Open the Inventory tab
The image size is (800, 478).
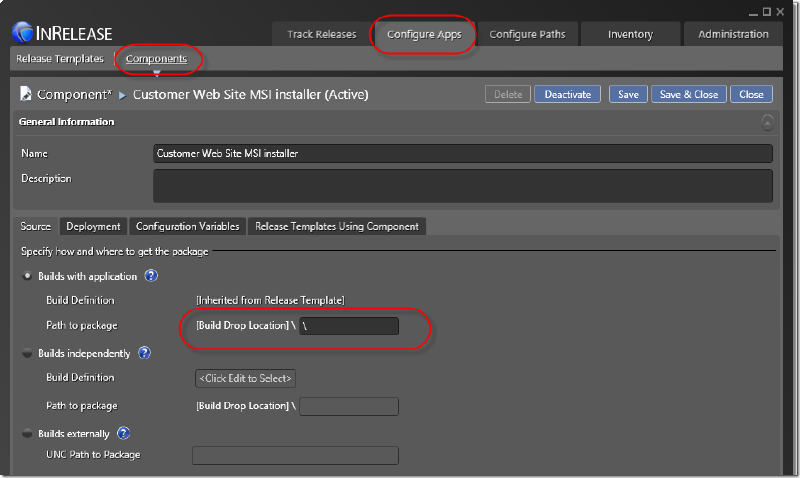click(631, 34)
